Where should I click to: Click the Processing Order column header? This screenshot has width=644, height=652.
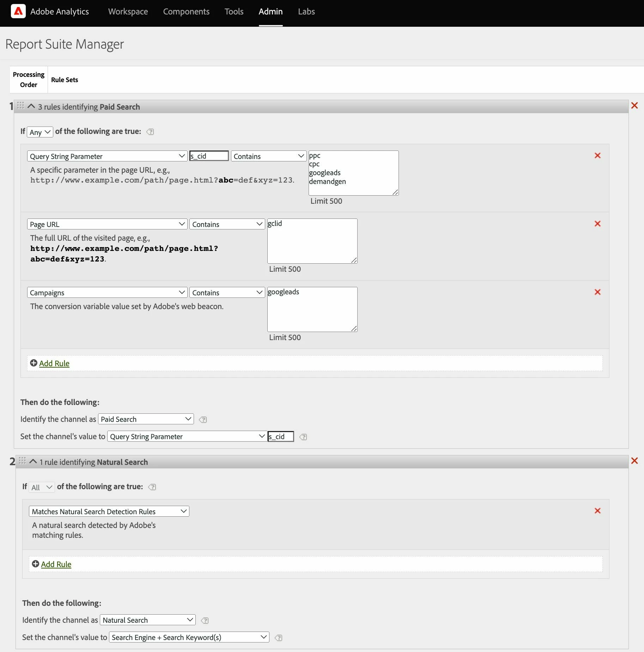[x=29, y=80]
